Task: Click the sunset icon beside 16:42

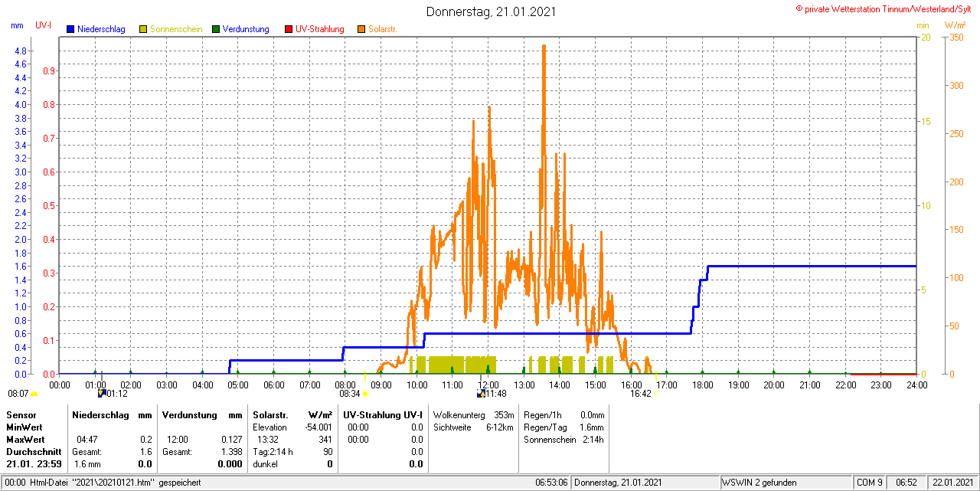Action: [656, 394]
